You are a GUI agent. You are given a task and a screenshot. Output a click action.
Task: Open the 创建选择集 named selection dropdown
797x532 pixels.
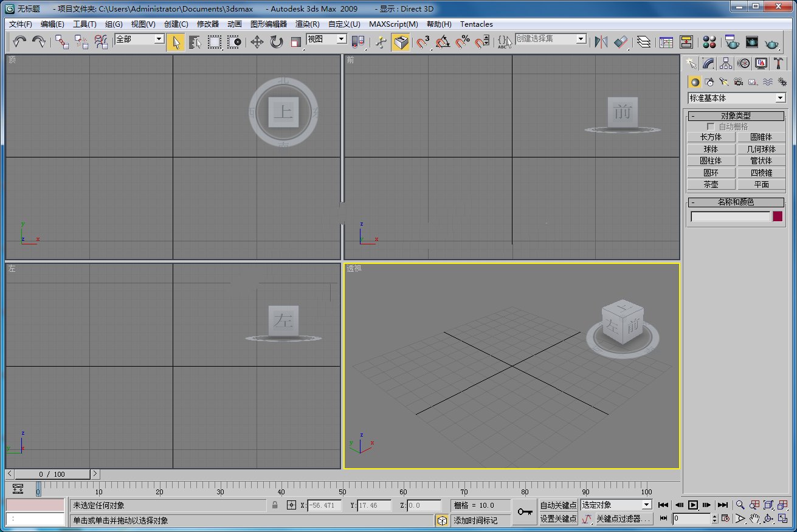coord(551,39)
